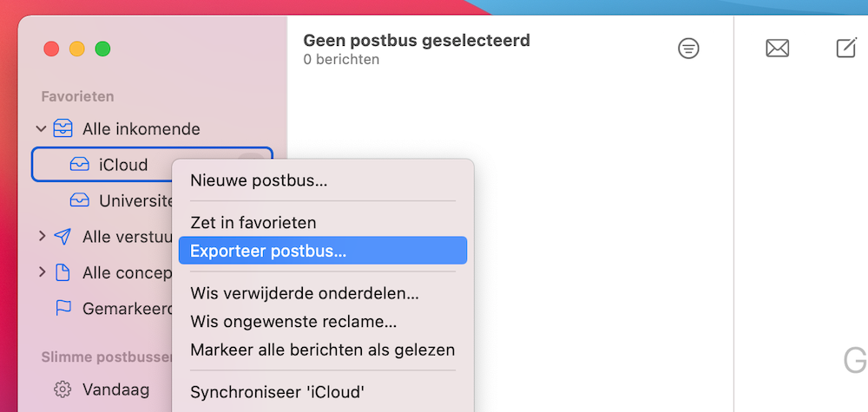Image resolution: width=868 pixels, height=412 pixels.
Task: Click the get new mail envelope icon
Action: pyautogui.click(x=777, y=49)
